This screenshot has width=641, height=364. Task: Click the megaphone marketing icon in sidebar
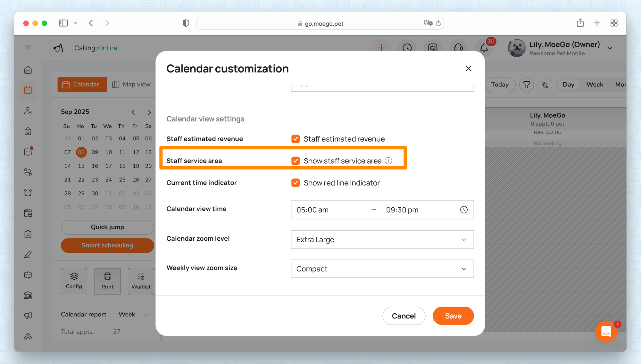coord(28,316)
